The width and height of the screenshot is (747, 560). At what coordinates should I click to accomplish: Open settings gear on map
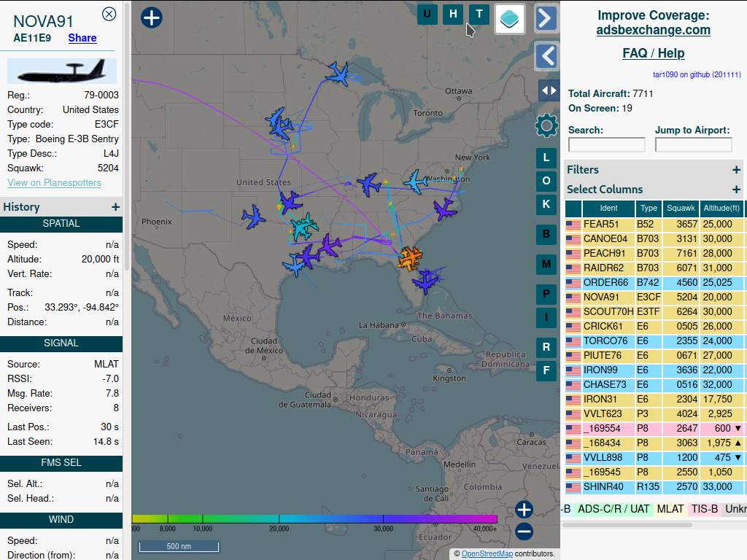[546, 125]
